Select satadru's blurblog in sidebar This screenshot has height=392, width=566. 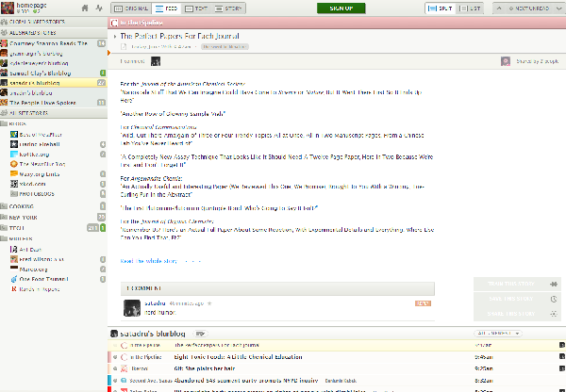click(x=54, y=83)
